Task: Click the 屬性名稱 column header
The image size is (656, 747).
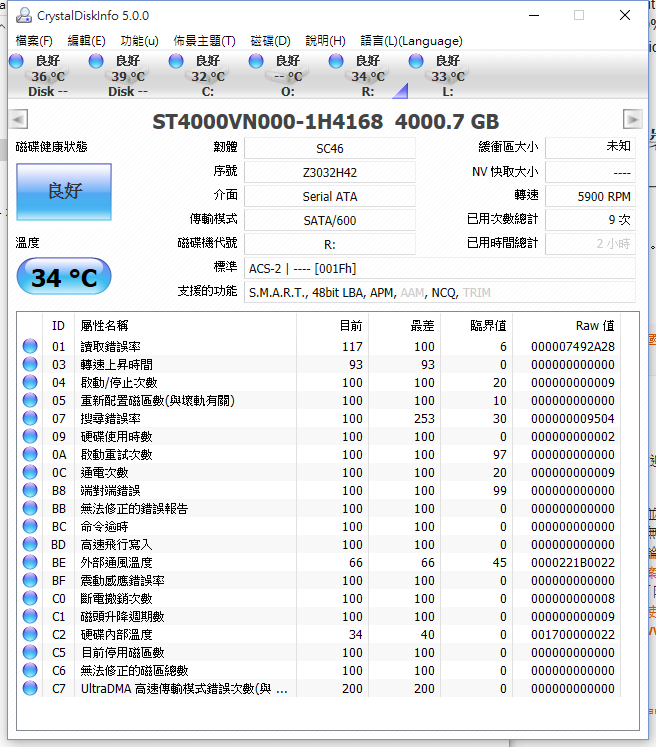Action: tap(185, 326)
